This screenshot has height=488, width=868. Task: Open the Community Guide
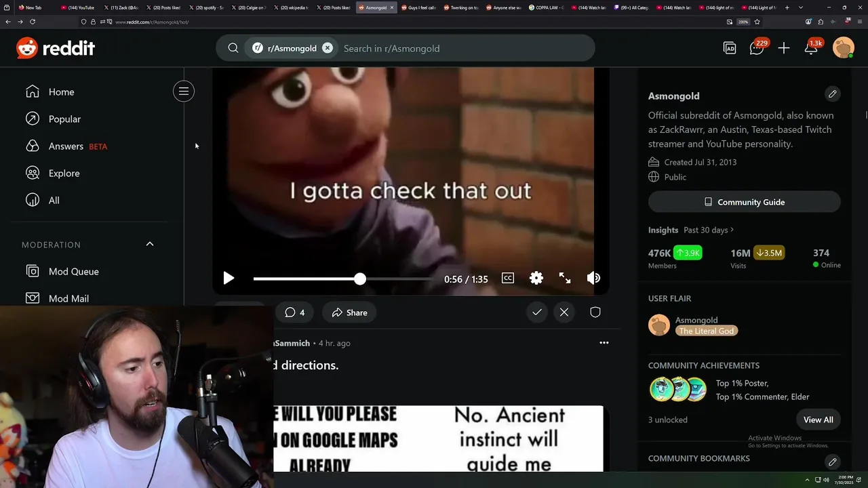[744, 202]
